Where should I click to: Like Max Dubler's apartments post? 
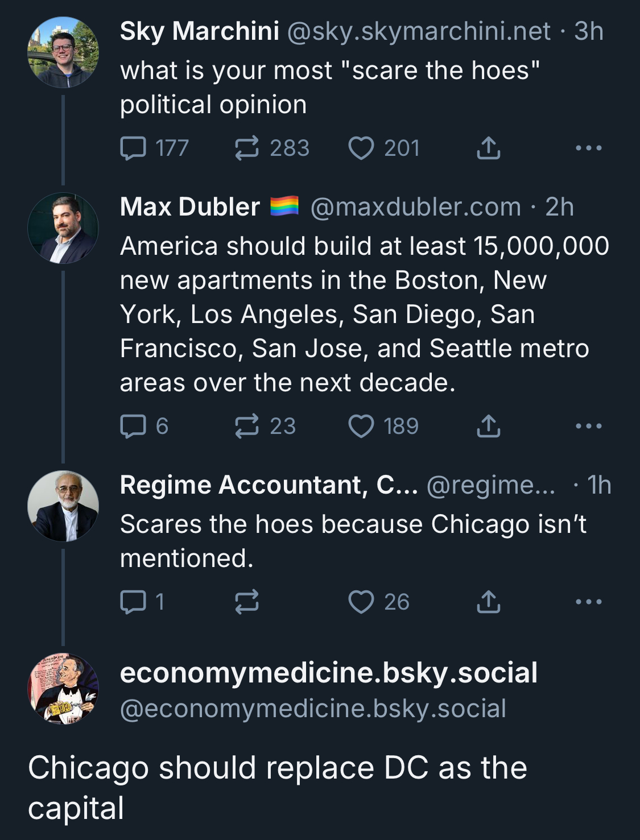coord(361,426)
